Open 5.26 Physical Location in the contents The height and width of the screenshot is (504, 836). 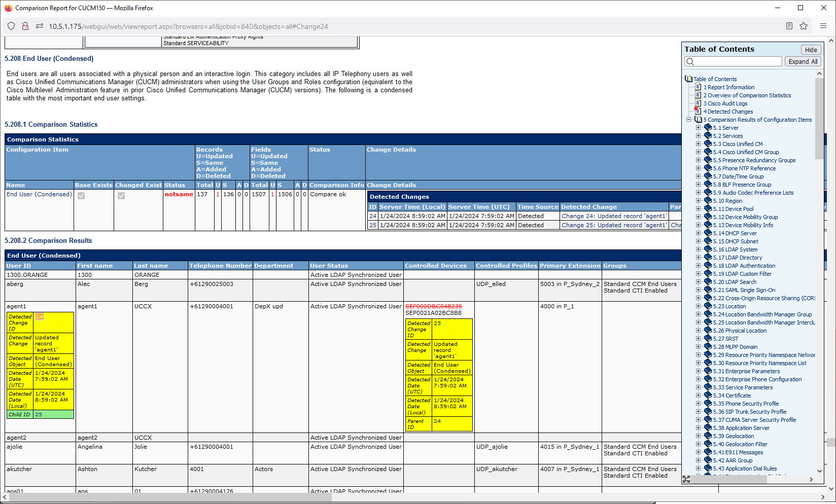tap(740, 331)
